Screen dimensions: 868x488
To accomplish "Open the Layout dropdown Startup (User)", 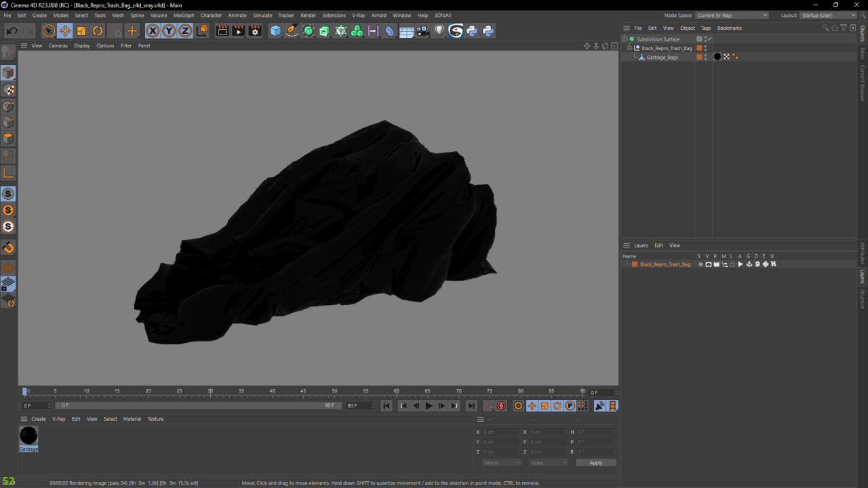I will click(828, 15).
